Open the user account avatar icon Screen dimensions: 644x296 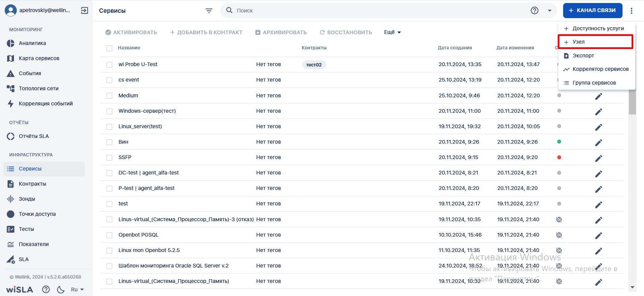11,10
